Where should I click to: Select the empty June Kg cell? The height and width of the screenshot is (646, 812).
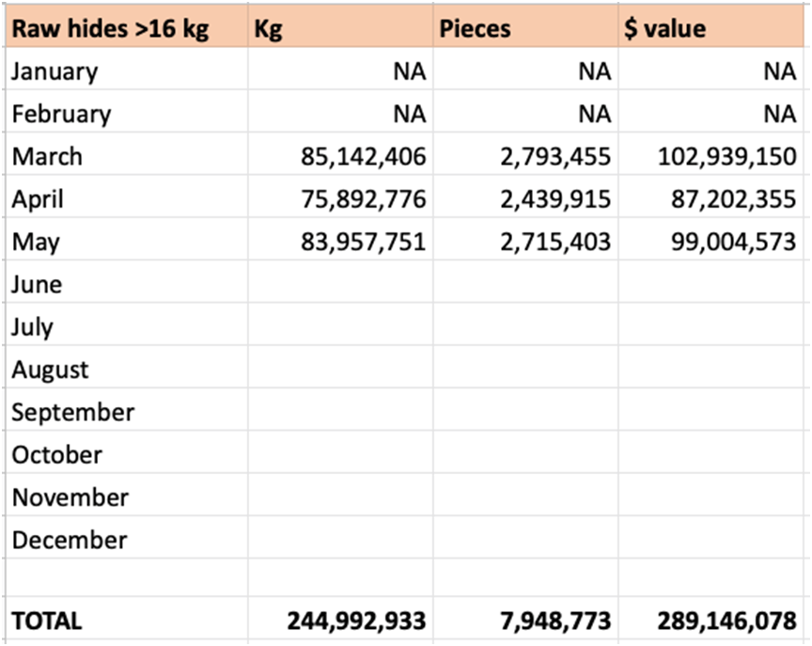point(341,282)
